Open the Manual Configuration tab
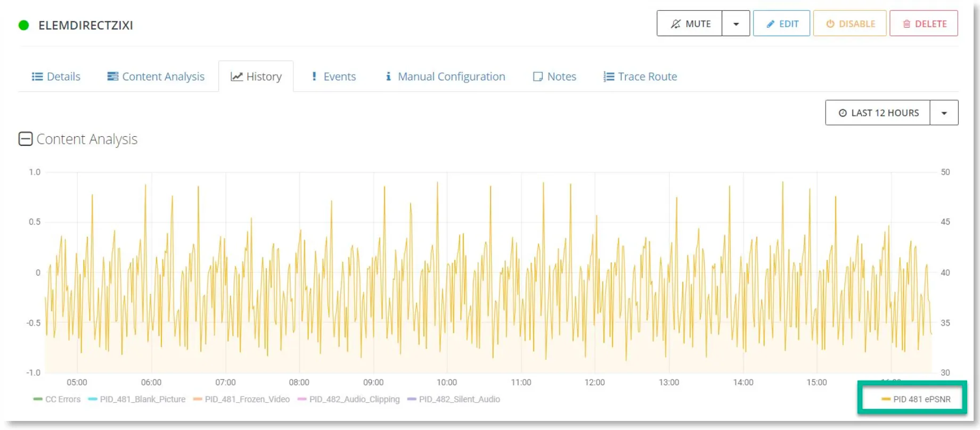Screen dimensions: 980x430 coord(445,77)
